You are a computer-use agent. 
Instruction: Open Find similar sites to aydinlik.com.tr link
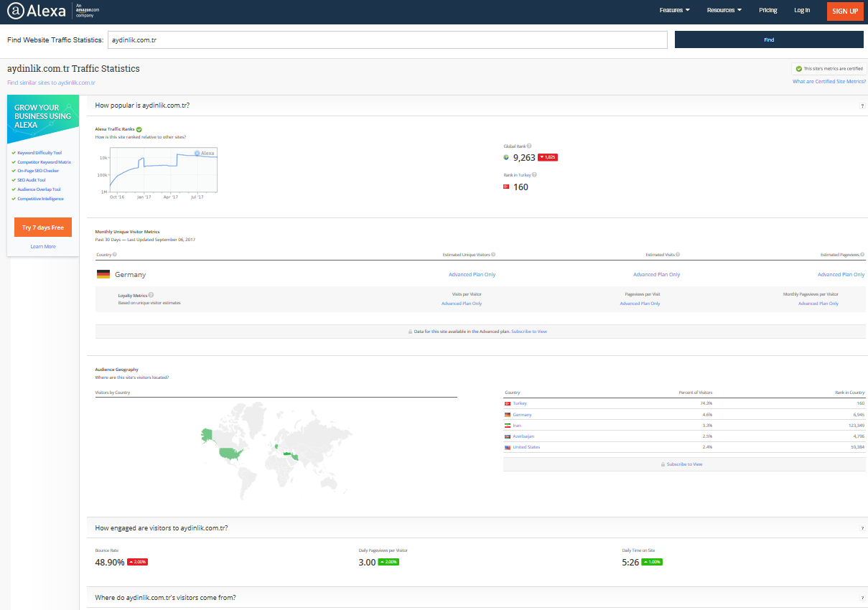(51, 83)
